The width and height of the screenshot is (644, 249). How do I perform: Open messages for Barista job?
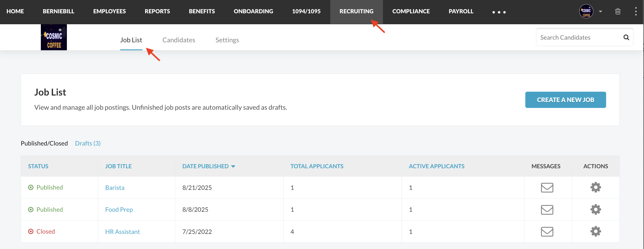pos(547,187)
